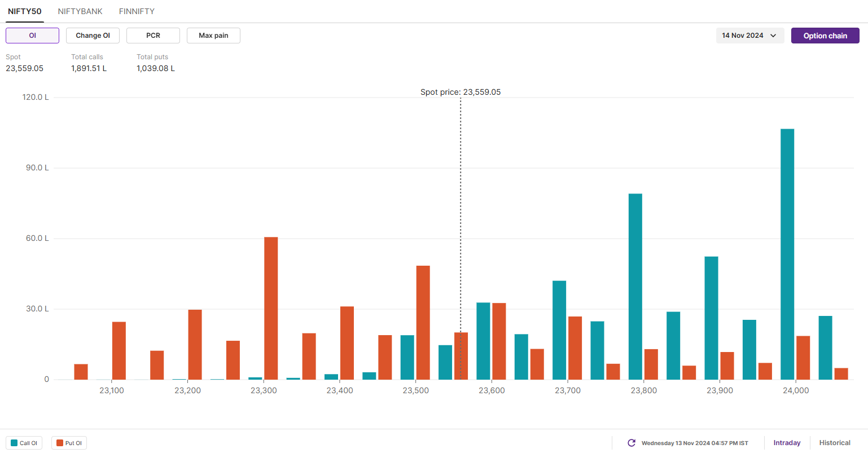Image resolution: width=868 pixels, height=453 pixels.
Task: Switch to Intraday mode
Action: coord(787,443)
